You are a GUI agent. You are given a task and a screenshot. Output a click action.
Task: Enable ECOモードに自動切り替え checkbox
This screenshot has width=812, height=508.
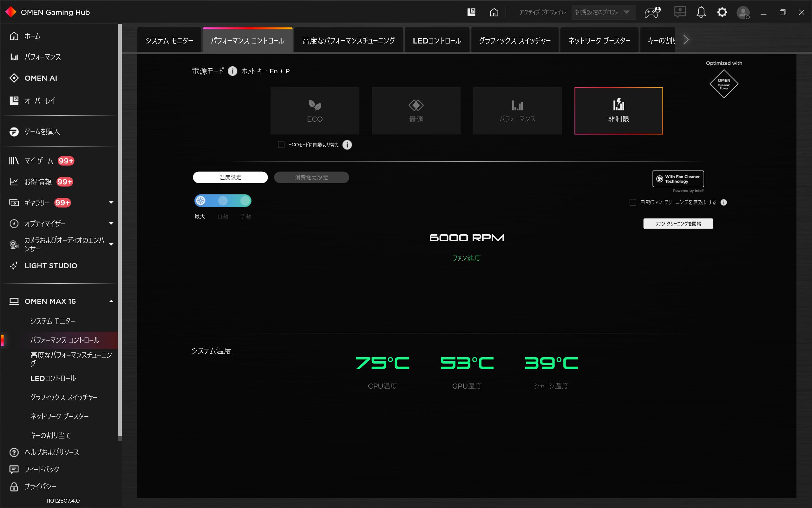pos(281,145)
